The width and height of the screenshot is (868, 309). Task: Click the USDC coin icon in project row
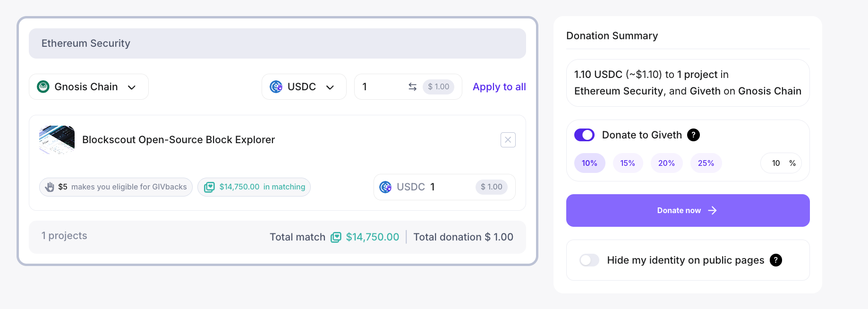click(x=385, y=187)
